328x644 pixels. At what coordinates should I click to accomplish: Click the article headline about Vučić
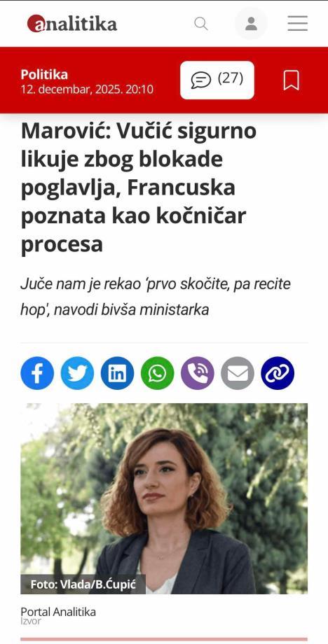tap(139, 188)
